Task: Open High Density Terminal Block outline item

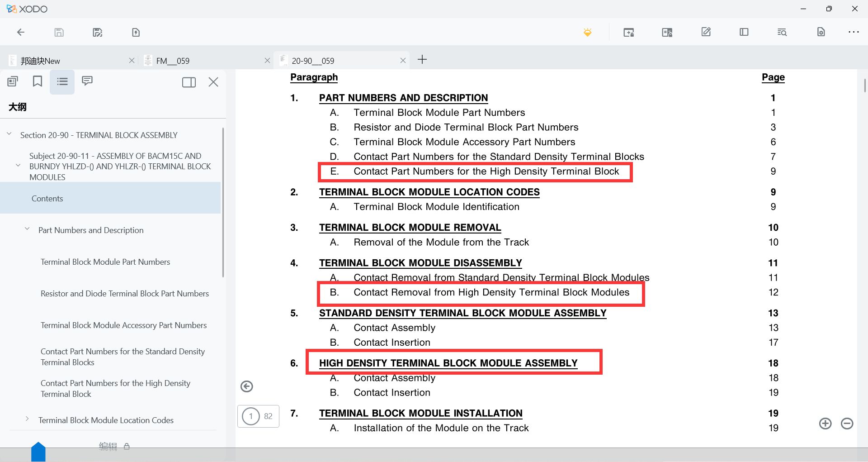Action: point(115,389)
